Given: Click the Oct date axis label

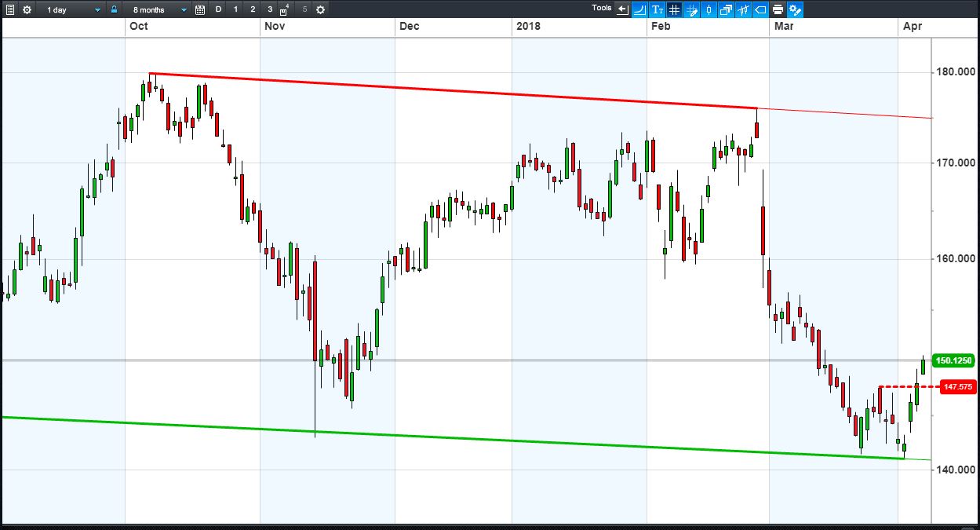Looking at the screenshot, I should tap(139, 27).
